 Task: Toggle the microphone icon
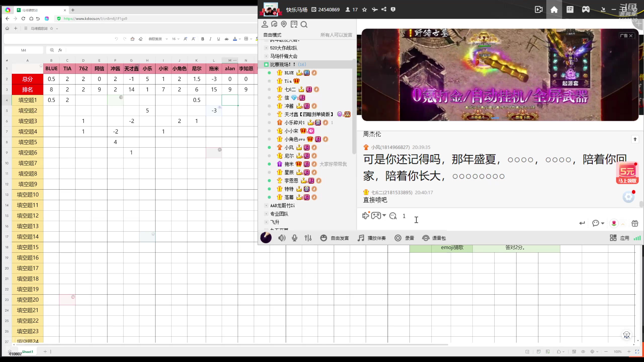(295, 238)
